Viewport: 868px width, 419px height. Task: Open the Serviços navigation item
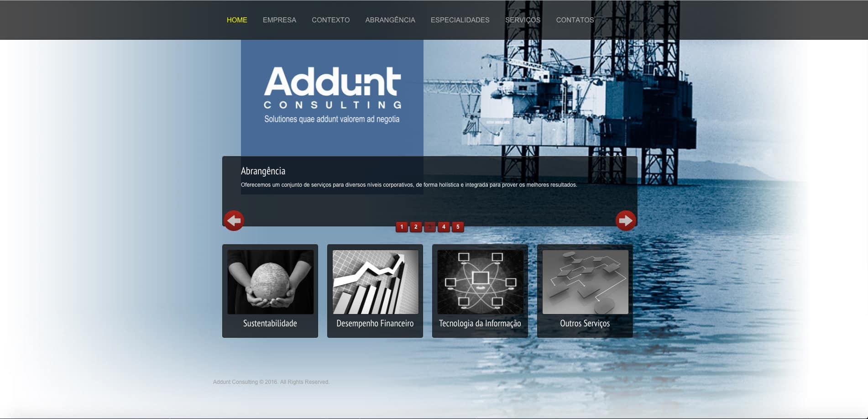523,20
